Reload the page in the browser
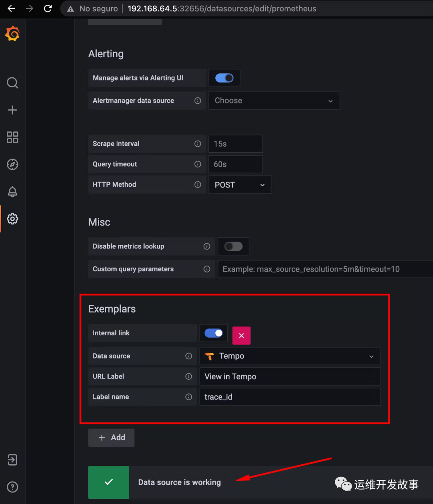The image size is (433, 504). point(48,8)
